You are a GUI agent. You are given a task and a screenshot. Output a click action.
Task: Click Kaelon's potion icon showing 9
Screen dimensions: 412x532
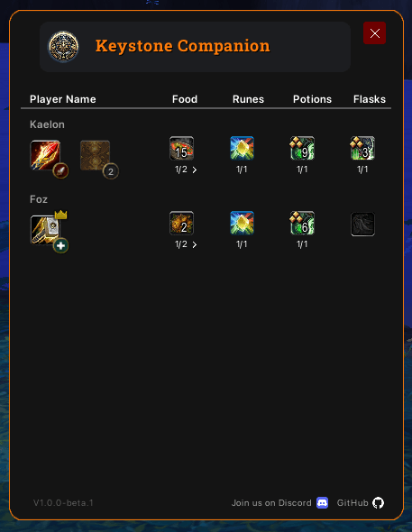[303, 148]
